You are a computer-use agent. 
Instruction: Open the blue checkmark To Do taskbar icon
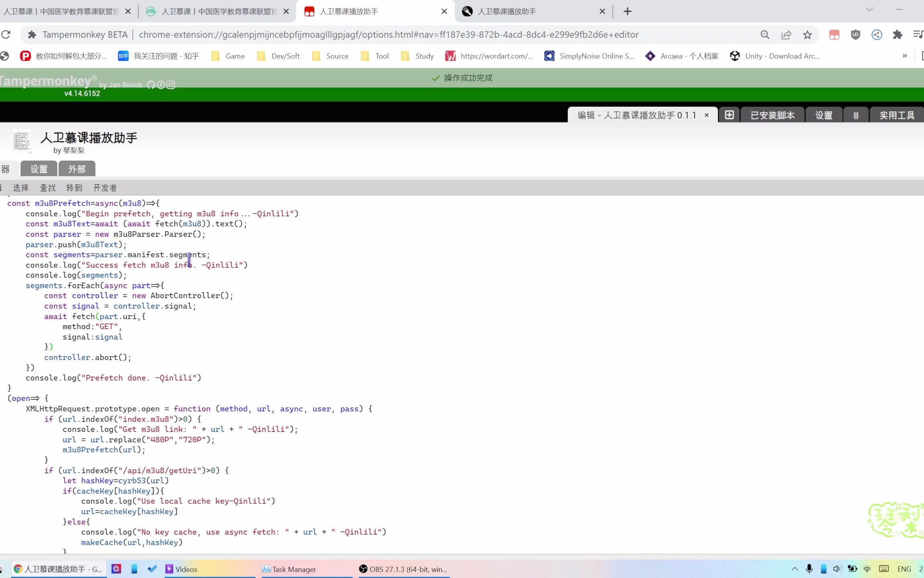152,569
